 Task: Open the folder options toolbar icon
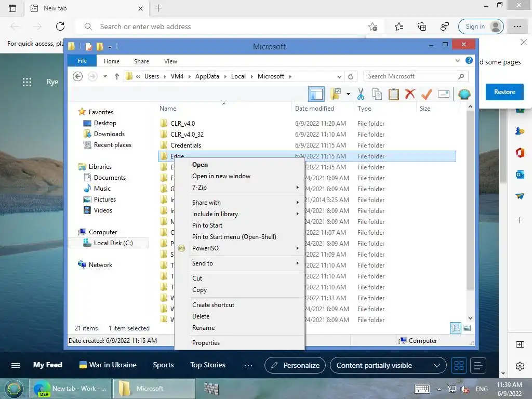click(x=336, y=94)
